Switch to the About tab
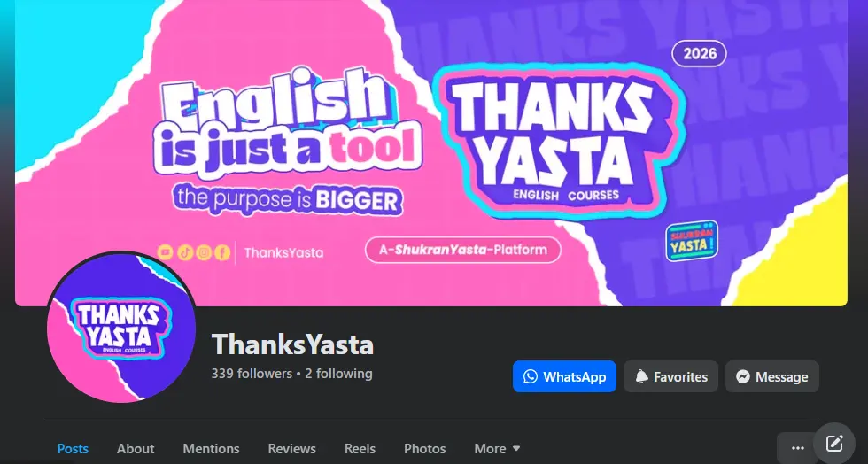 tap(136, 448)
